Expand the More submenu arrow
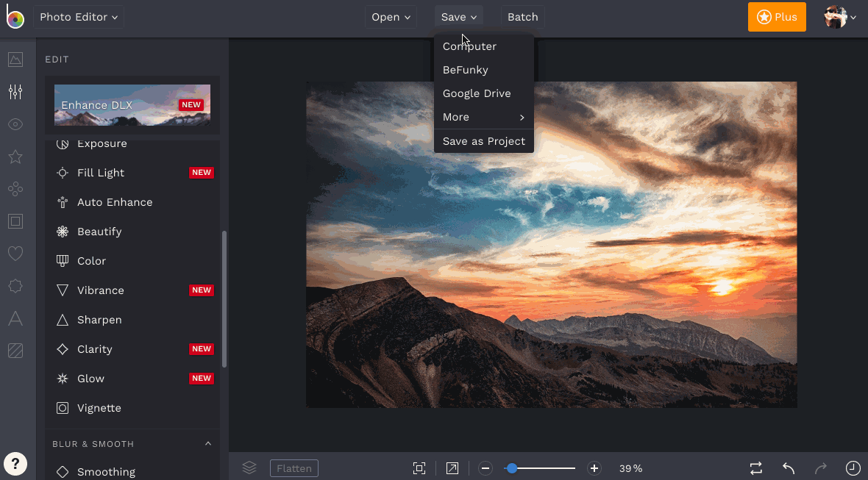Image resolution: width=868 pixels, height=480 pixels. 522,117
